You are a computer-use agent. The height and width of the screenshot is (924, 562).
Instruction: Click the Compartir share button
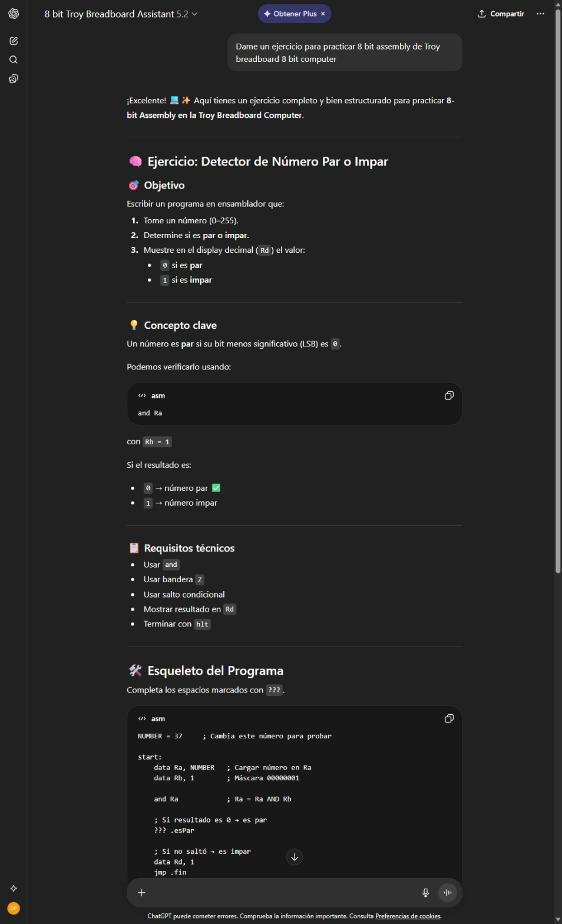(501, 14)
